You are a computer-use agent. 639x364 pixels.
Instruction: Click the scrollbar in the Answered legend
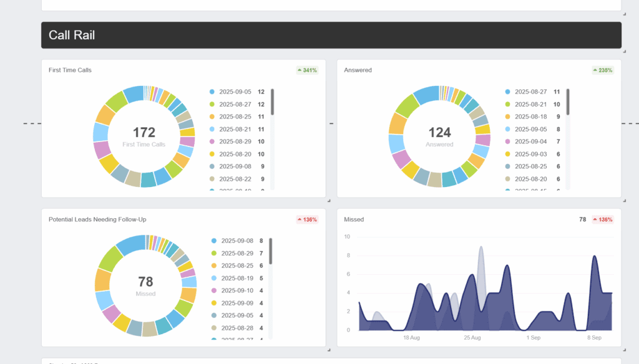(568, 103)
